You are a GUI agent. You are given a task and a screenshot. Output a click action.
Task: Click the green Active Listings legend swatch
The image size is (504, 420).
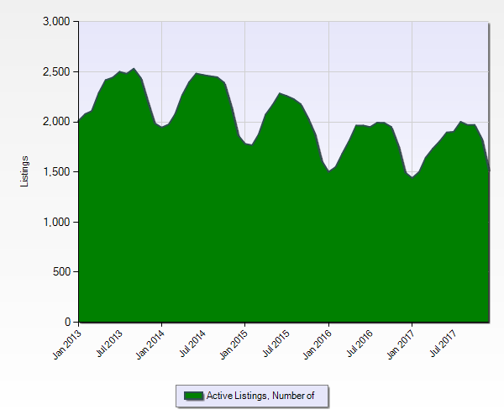coord(193,396)
